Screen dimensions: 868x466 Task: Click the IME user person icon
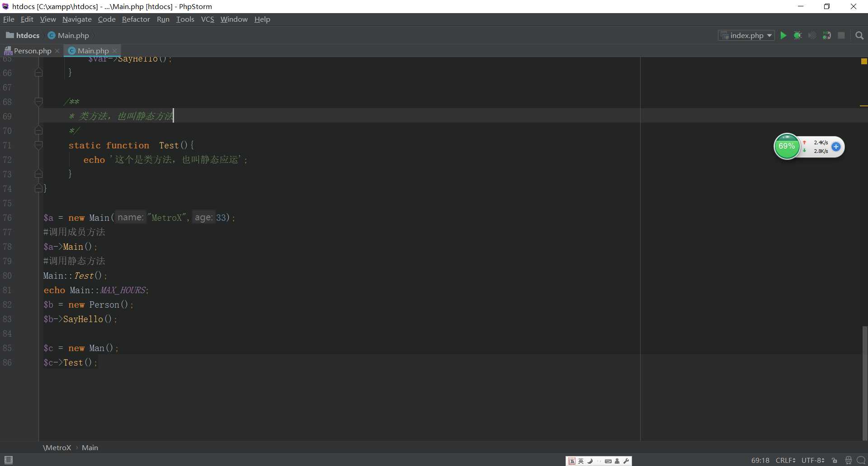[x=618, y=461]
